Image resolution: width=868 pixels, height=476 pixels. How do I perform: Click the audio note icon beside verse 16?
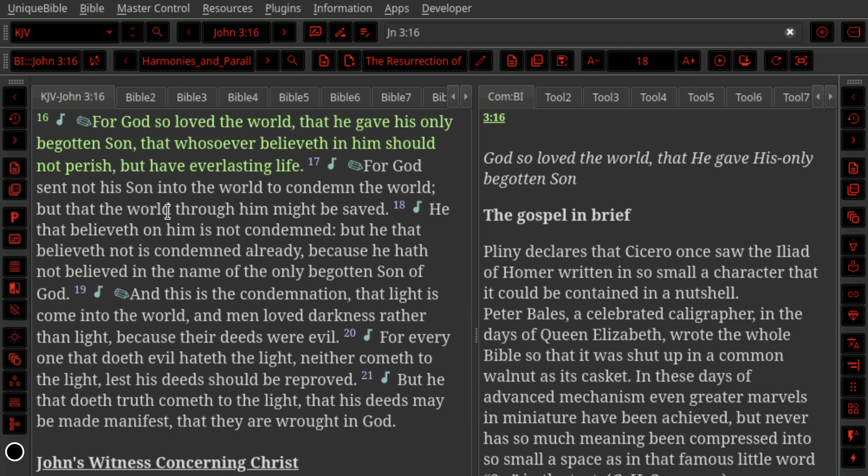coord(61,119)
